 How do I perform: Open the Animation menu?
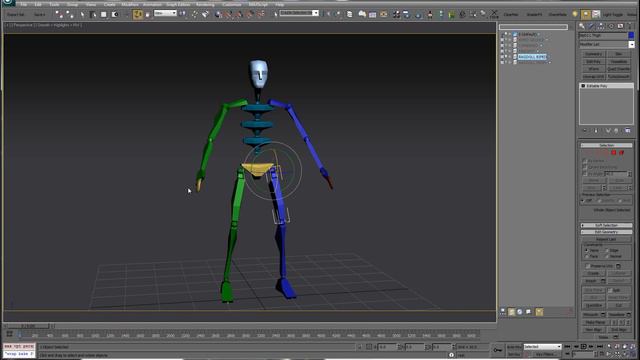pos(152,4)
